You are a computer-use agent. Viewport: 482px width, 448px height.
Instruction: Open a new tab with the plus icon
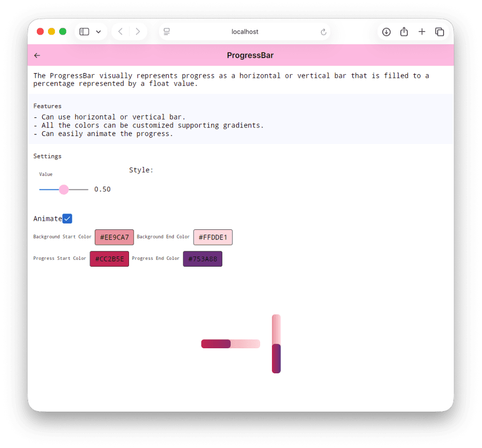point(422,31)
